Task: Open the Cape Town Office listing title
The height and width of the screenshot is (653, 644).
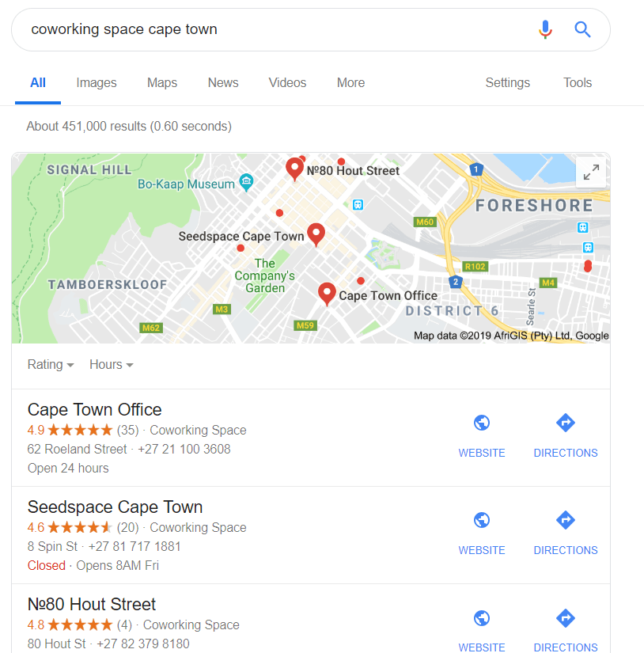Action: tap(95, 410)
